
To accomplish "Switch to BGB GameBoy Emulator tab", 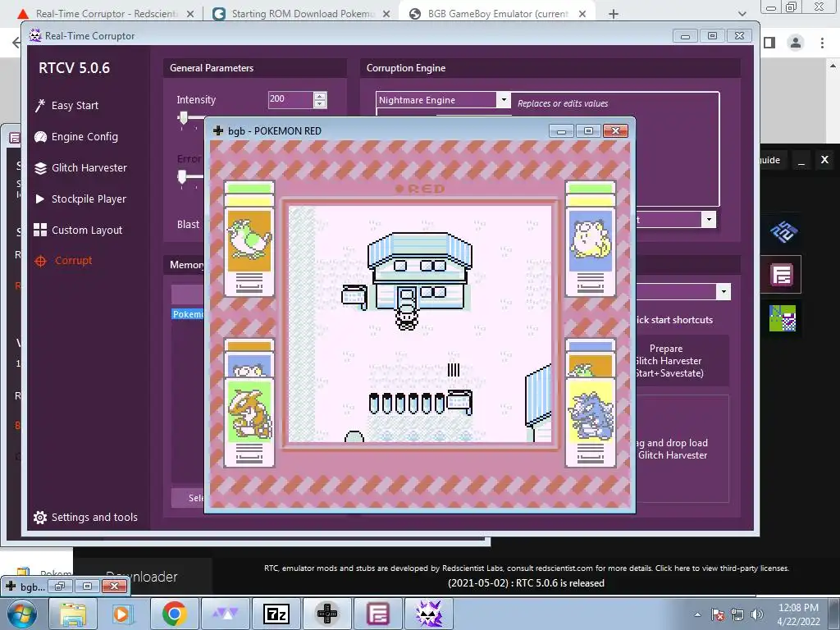I will [497, 13].
